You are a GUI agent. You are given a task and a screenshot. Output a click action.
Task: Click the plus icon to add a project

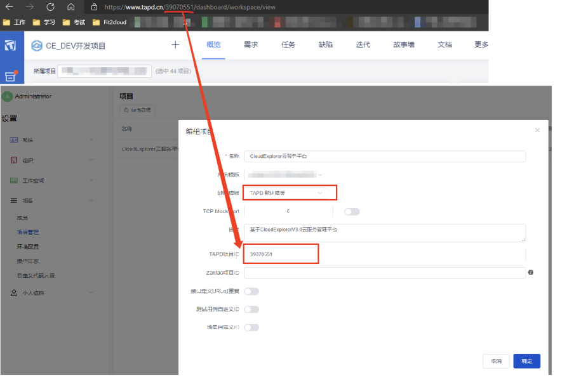(175, 46)
